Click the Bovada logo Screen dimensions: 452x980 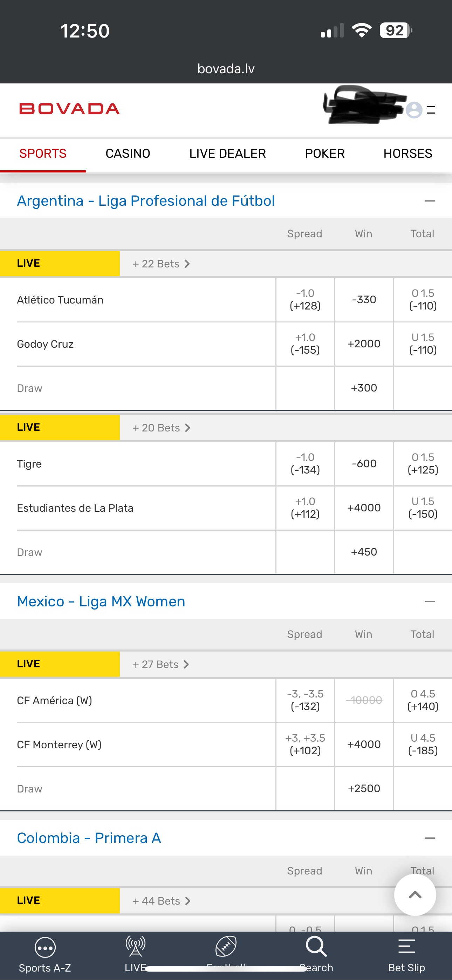point(70,109)
